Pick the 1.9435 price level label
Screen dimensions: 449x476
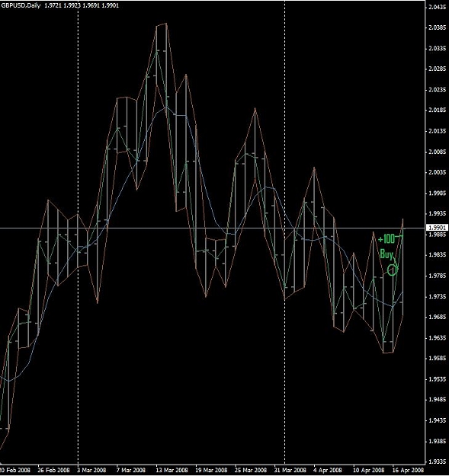(438, 420)
